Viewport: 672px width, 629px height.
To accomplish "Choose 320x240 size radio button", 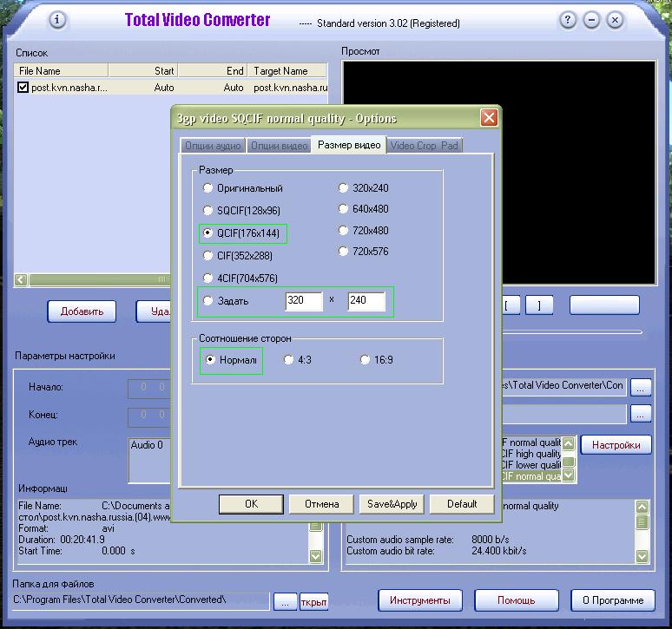I will point(343,187).
